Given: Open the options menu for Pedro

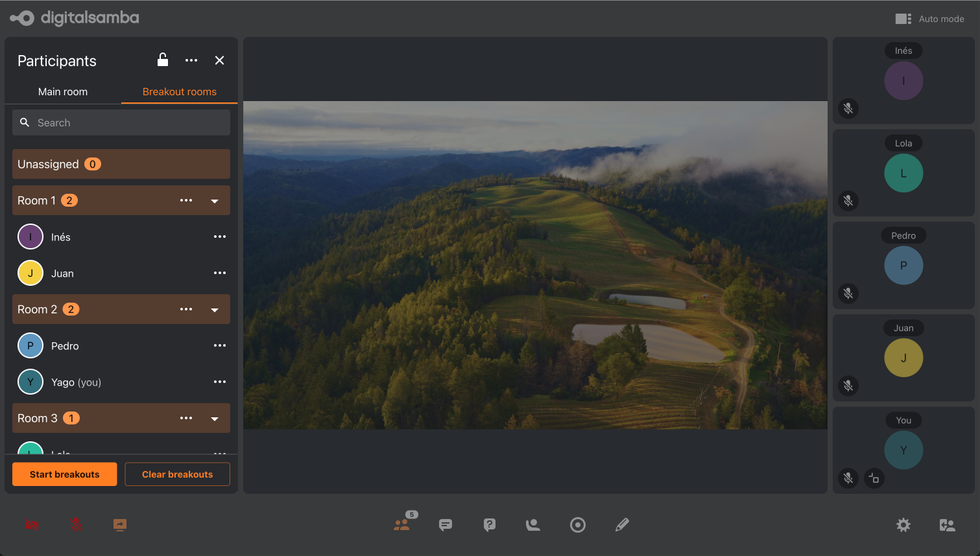Looking at the screenshot, I should coord(220,346).
